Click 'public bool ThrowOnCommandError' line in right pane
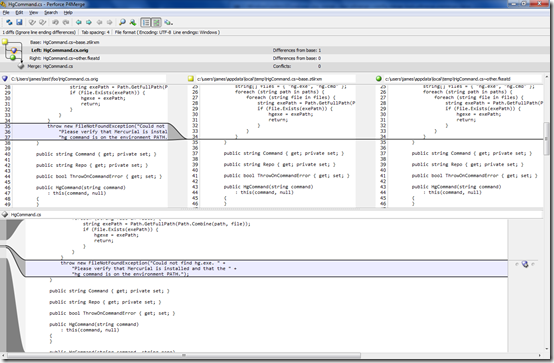 coord(474,175)
